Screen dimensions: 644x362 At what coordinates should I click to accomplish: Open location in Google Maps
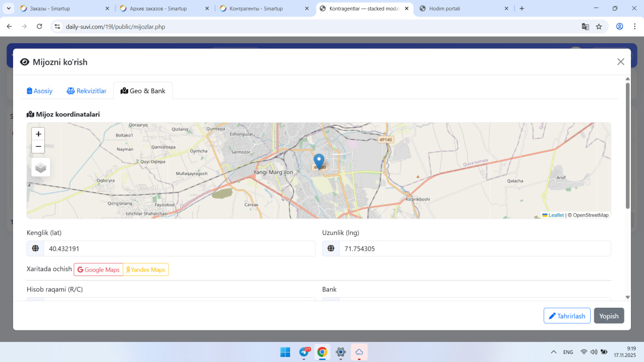(99, 269)
